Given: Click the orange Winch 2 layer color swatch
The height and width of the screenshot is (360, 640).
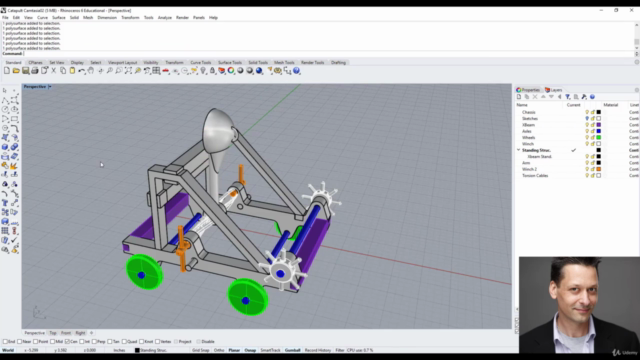Looking at the screenshot, I should pos(599,169).
